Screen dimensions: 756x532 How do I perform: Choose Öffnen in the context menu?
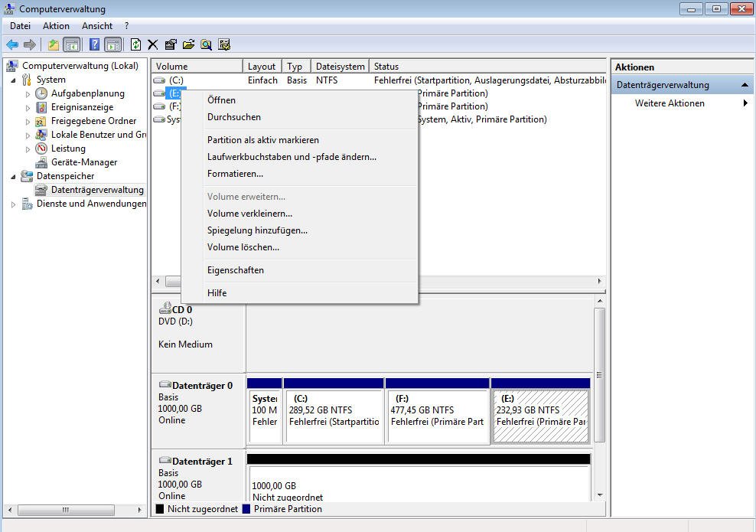pos(299,100)
